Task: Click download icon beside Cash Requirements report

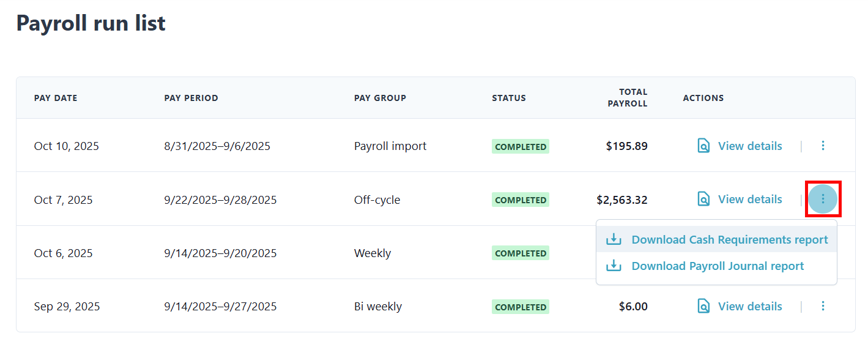Action: 614,240
